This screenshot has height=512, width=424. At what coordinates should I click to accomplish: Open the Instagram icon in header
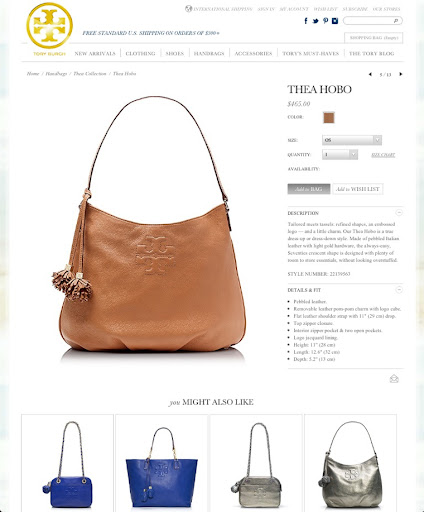(x=335, y=21)
